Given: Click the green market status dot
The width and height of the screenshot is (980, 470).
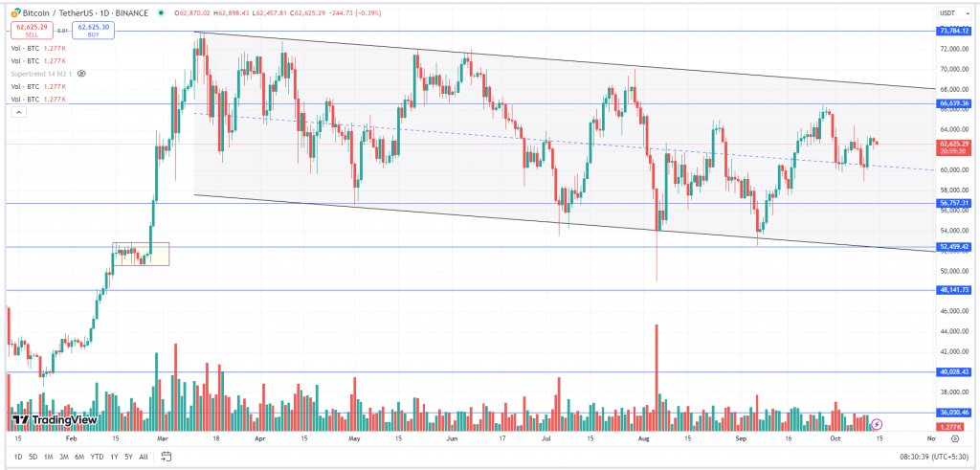Looking at the screenshot, I should coord(162,11).
